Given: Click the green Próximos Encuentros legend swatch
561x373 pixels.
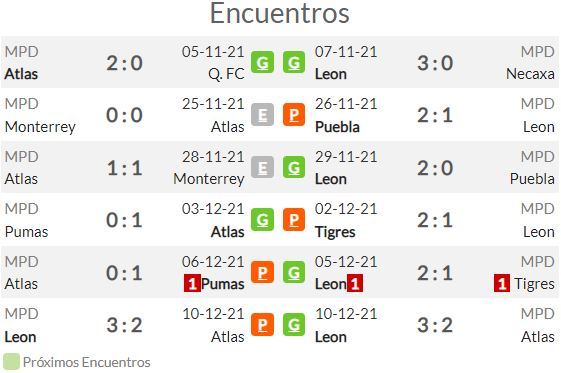Looking at the screenshot, I should pos(11,362).
